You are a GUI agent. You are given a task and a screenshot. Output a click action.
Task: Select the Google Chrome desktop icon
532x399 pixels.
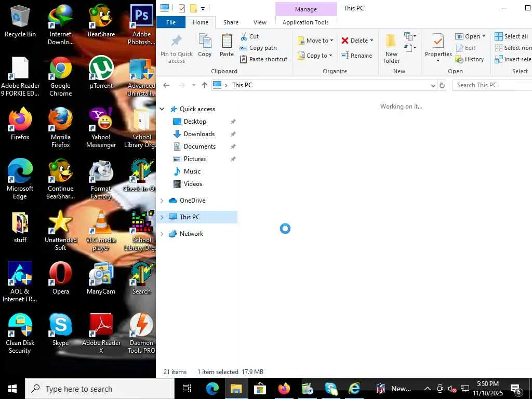click(60, 76)
